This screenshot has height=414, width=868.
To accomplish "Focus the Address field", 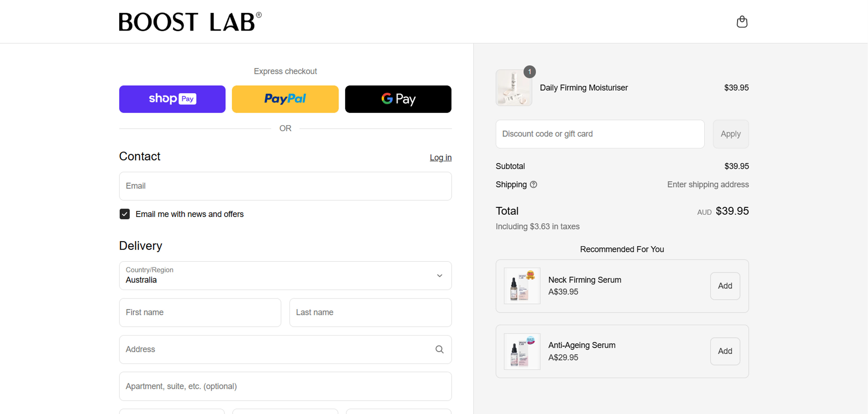I will 285,349.
